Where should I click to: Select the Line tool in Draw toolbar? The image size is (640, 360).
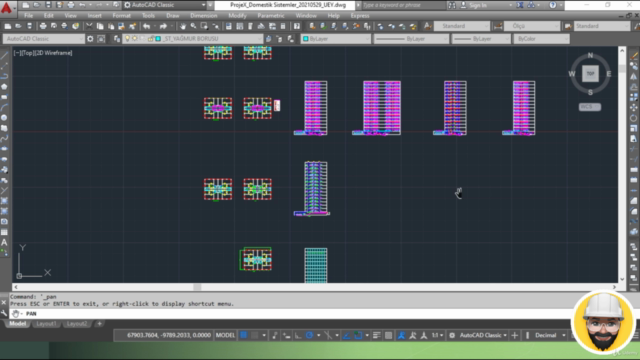point(4,56)
